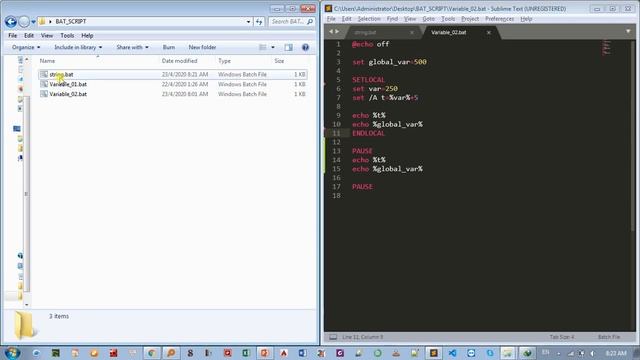Click the Burn button
This screenshot has width=640, height=360.
click(x=169, y=47)
